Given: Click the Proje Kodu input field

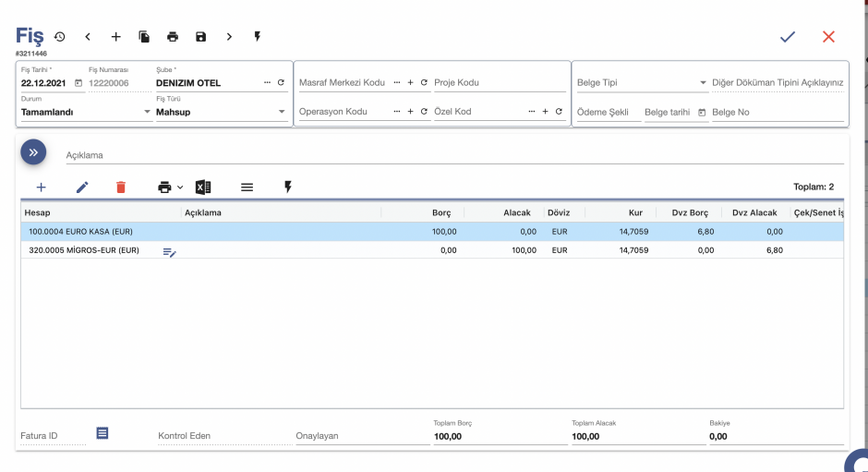Looking at the screenshot, I should point(500,82).
